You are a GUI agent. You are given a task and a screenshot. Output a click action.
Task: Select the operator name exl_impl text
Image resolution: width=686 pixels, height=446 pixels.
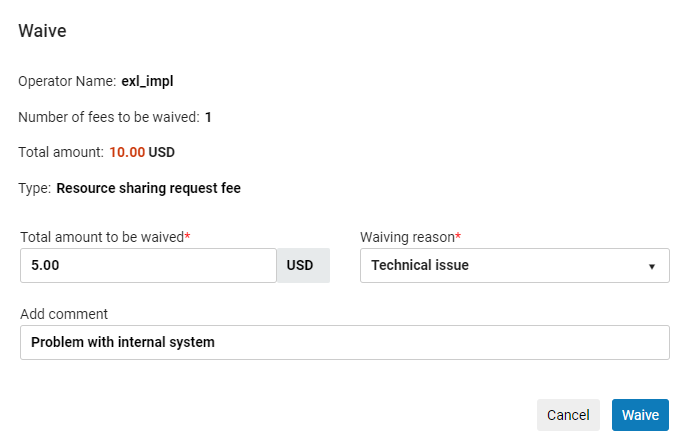click(x=148, y=81)
